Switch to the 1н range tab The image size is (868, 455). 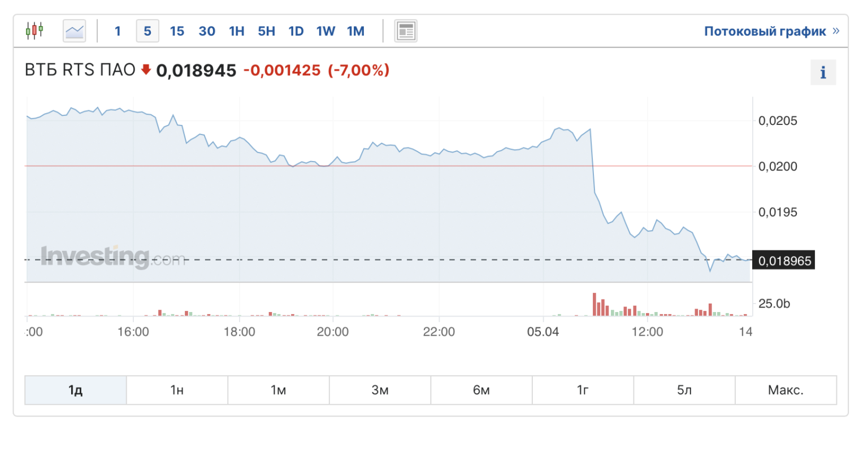(177, 390)
